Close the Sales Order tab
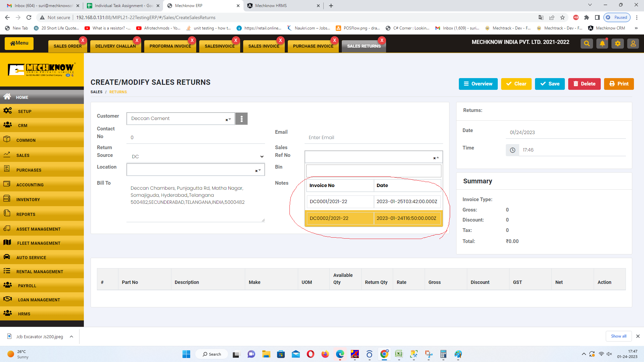This screenshot has height=362, width=644. click(x=83, y=40)
